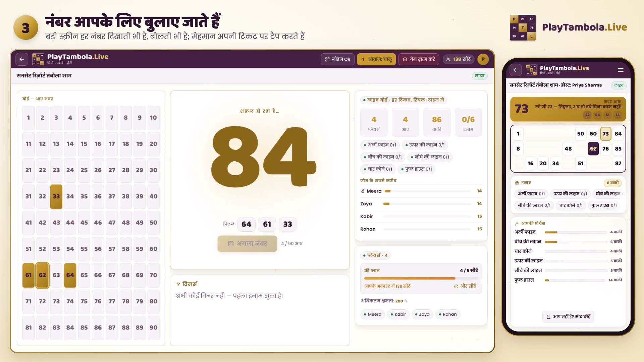Click the फ्री प्लान seat usage bar
The image size is (644, 362).
click(x=421, y=278)
